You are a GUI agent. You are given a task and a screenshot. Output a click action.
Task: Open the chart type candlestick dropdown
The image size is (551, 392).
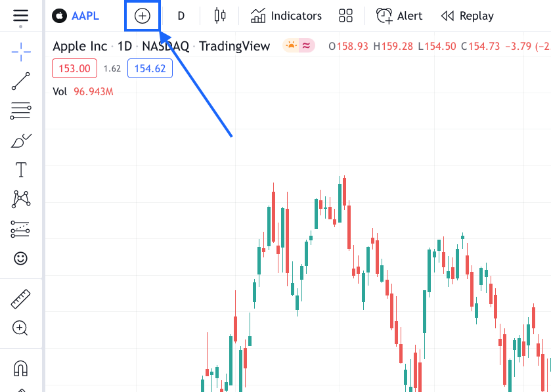pos(219,15)
